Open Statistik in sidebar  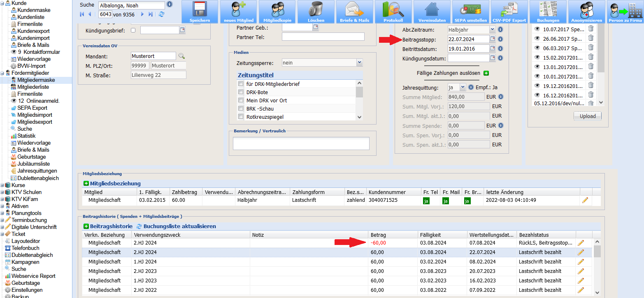[26, 136]
